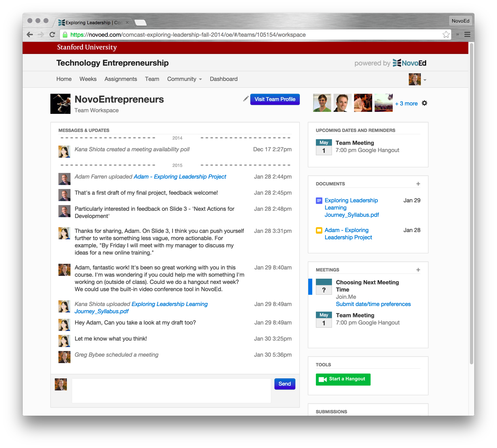This screenshot has width=497, height=448.
Task: Open the Dashboard navigation item
Action: 223,79
